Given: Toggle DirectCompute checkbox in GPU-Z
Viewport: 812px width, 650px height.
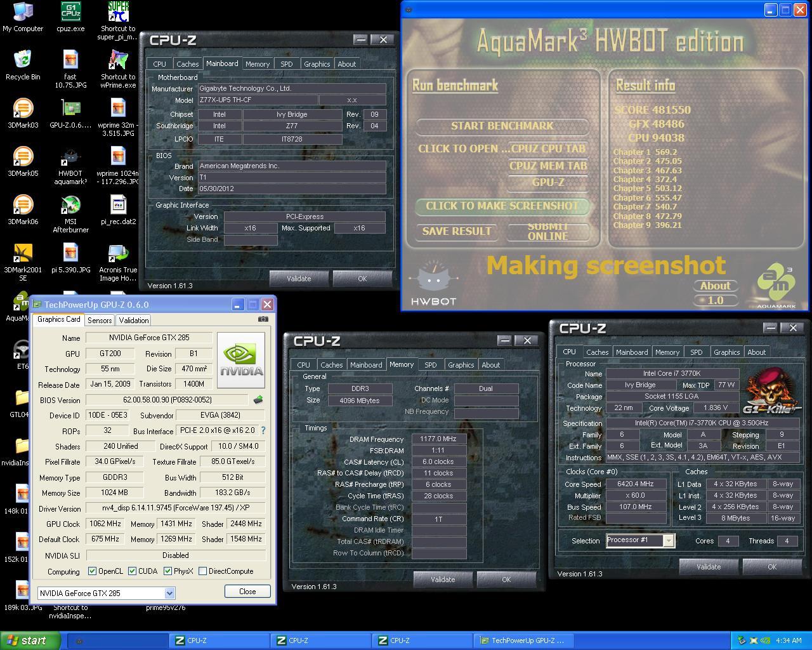Looking at the screenshot, I should [202, 571].
